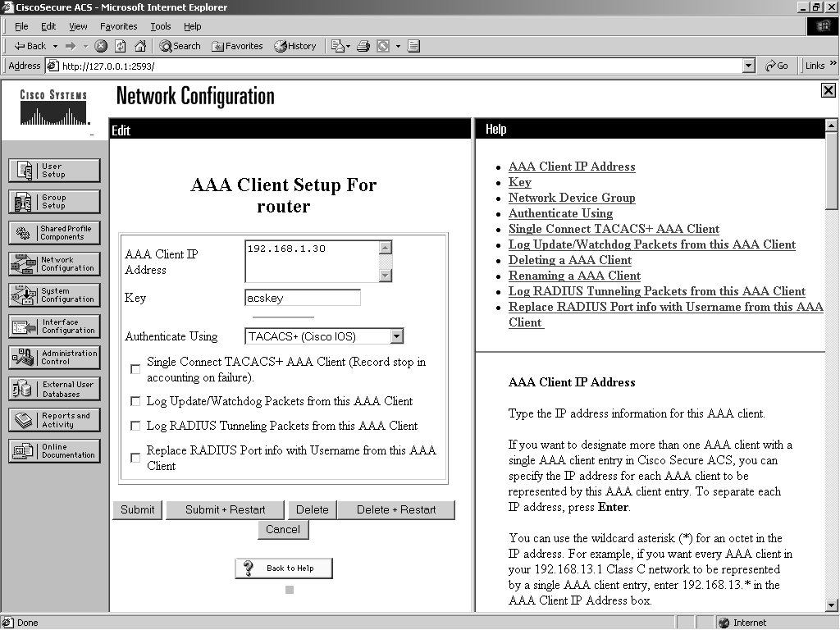Enable Single Connect TACACS+ AAA Client checkbox
The width and height of the screenshot is (840, 630).
[x=135, y=369]
